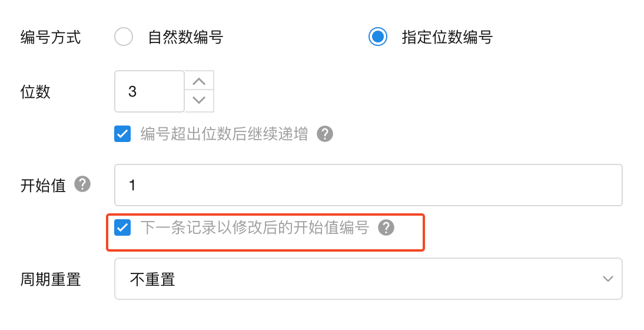Decrease 位数 with the down arrow

199,100
